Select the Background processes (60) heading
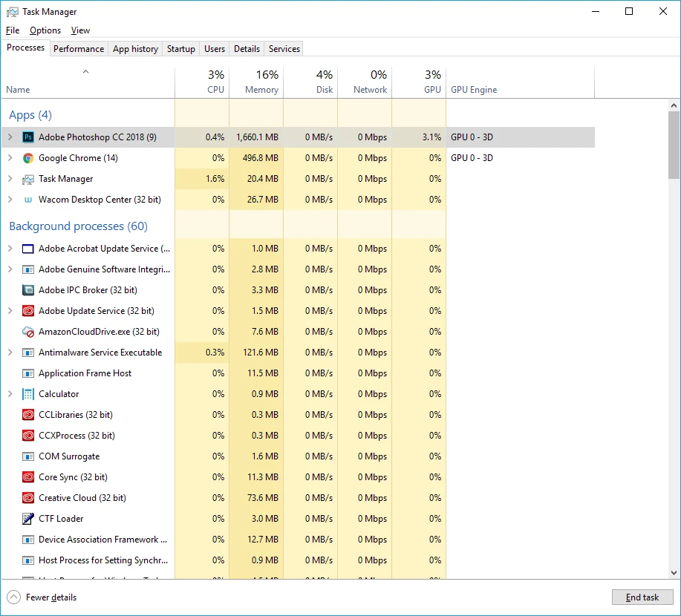 click(78, 226)
